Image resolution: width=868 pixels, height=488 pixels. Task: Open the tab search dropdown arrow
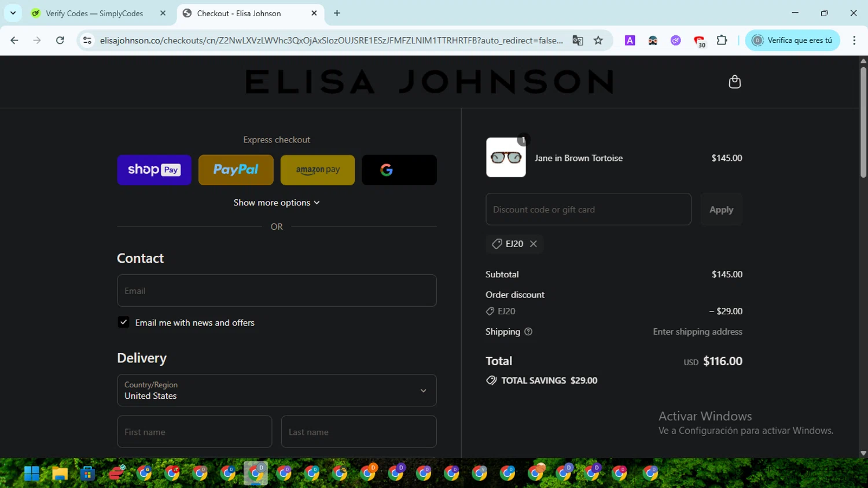13,13
